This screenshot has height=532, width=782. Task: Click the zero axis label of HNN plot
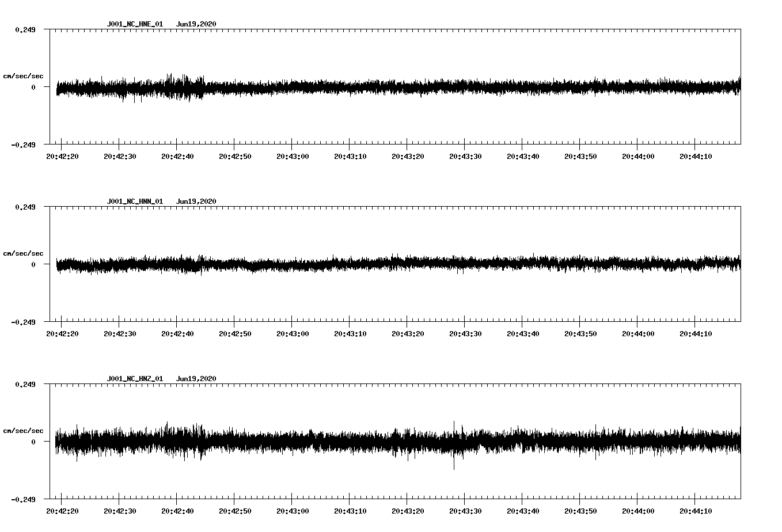pyautogui.click(x=33, y=265)
